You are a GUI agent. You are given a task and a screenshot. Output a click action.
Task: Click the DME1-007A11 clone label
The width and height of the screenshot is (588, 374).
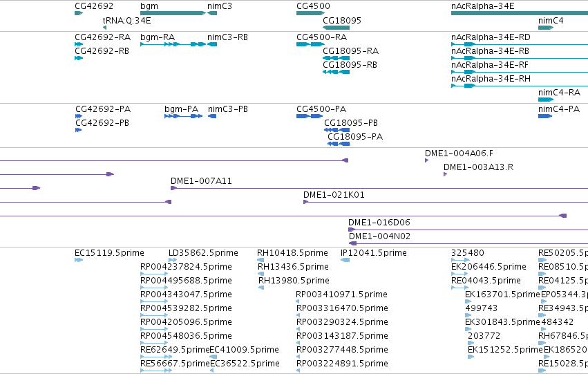pos(201,181)
